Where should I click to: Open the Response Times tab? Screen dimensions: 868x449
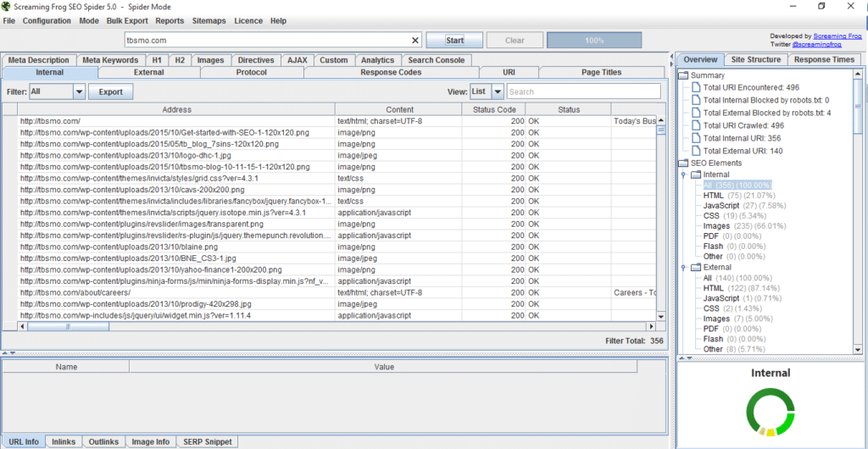coord(824,59)
